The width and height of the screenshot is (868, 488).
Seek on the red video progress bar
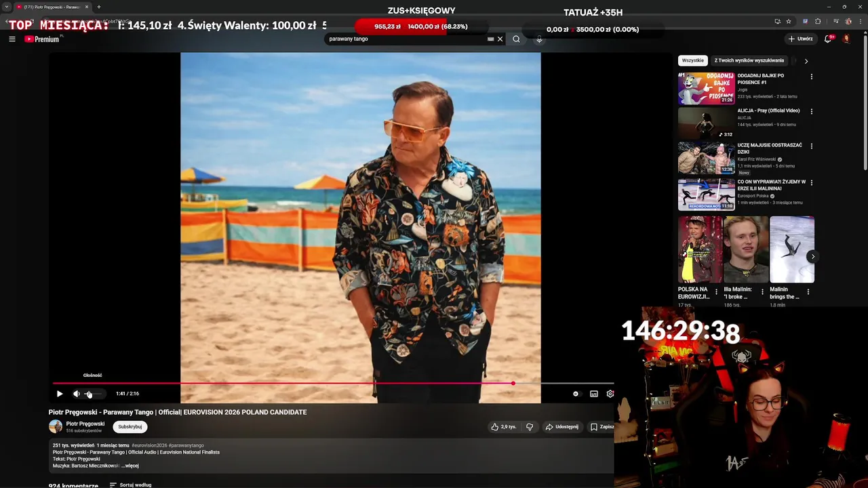pyautogui.click(x=282, y=384)
